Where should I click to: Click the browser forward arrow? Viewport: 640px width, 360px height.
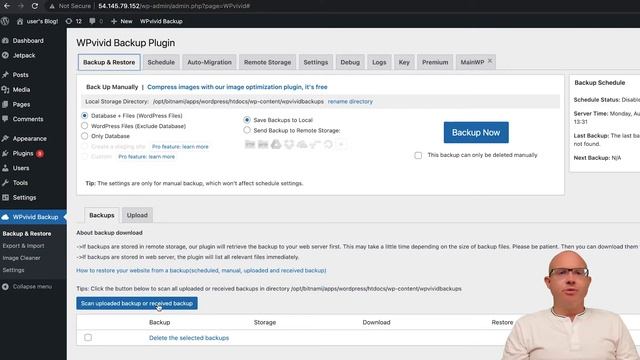[x=21, y=6]
